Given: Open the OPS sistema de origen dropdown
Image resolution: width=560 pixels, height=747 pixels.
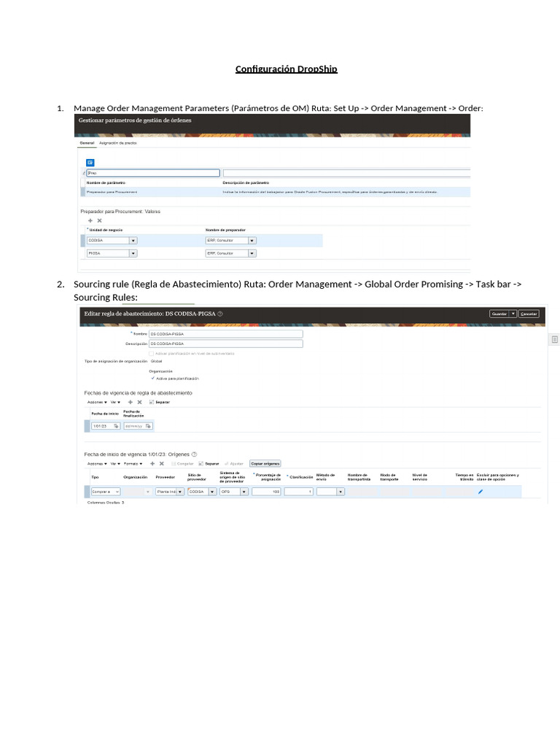Looking at the screenshot, I should [x=244, y=492].
